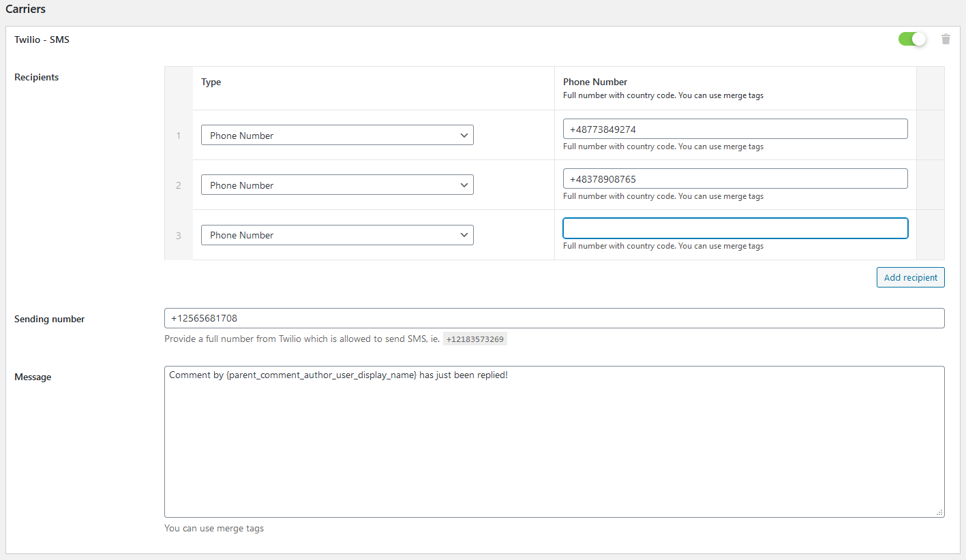The height and width of the screenshot is (560, 966).
Task: Click the empty phone number field in row 3
Action: coord(735,228)
